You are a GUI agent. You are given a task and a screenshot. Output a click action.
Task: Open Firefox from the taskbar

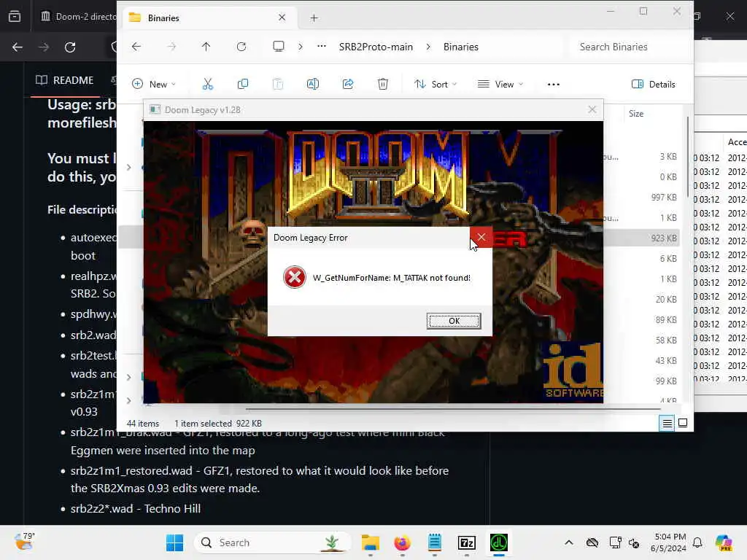[403, 542]
